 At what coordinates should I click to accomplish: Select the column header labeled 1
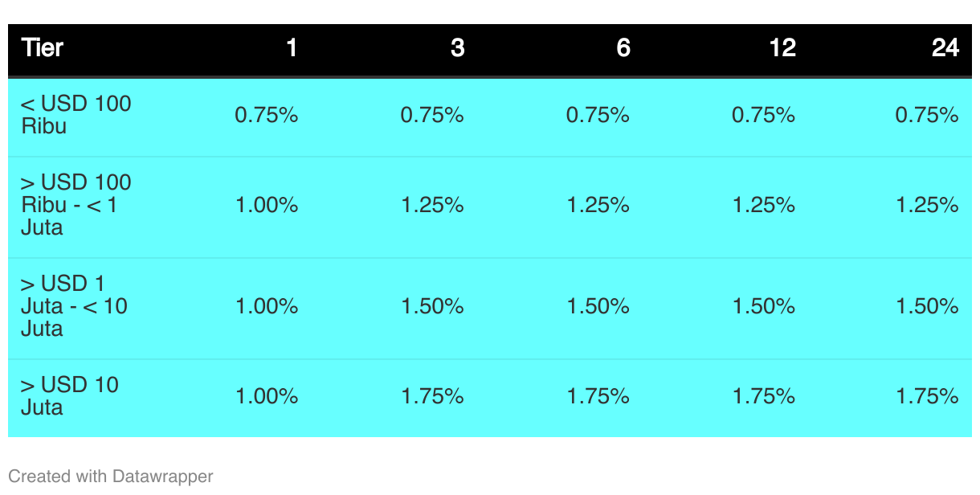pos(292,48)
